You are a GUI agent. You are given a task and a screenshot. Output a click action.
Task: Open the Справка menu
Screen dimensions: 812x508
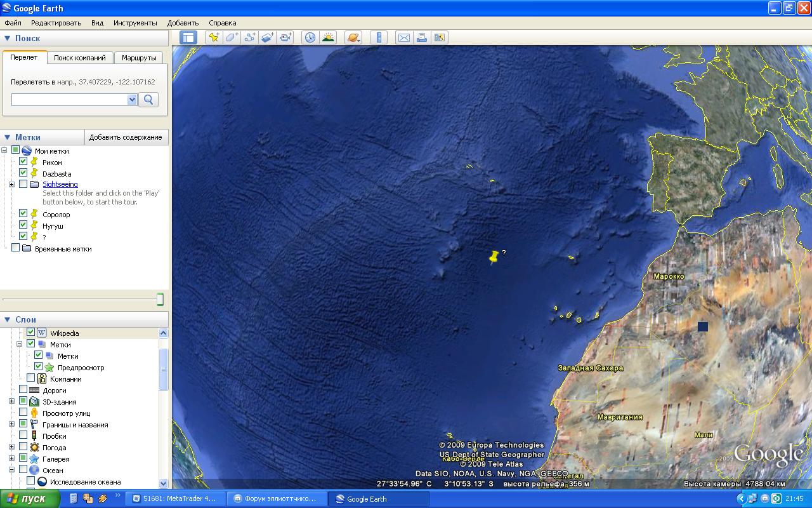pyautogui.click(x=223, y=23)
